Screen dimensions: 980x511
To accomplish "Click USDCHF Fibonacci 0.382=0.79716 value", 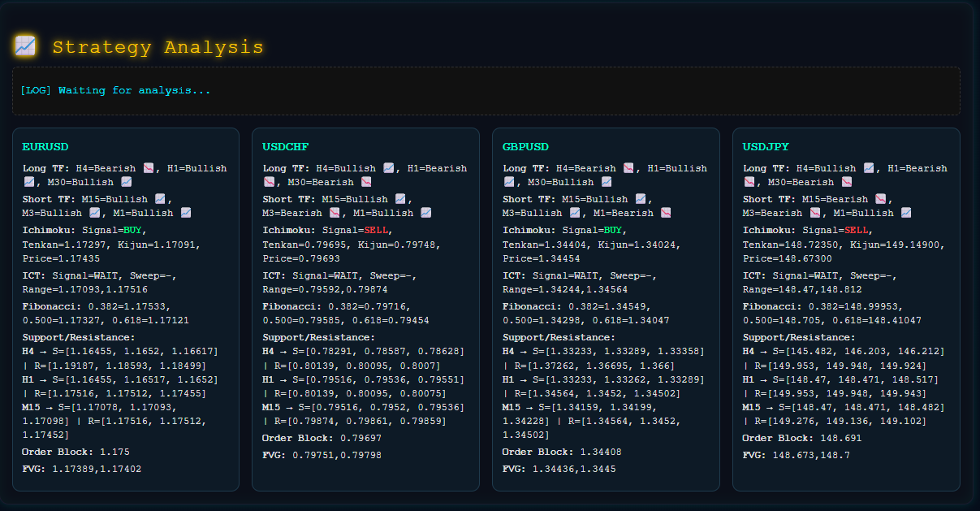I will (366, 306).
